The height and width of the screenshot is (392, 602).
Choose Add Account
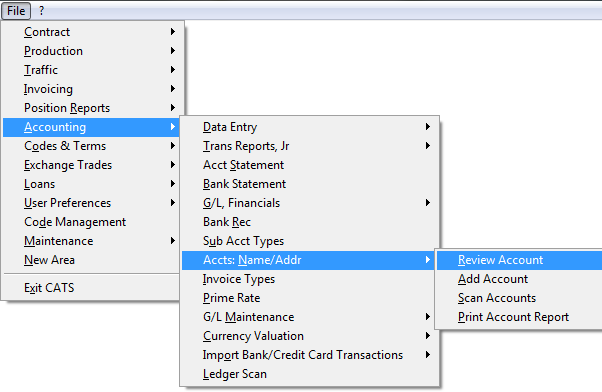pos(519,279)
